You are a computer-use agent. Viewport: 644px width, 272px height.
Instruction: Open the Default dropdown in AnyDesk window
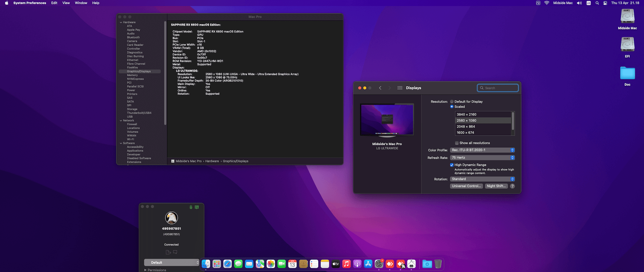(172, 263)
